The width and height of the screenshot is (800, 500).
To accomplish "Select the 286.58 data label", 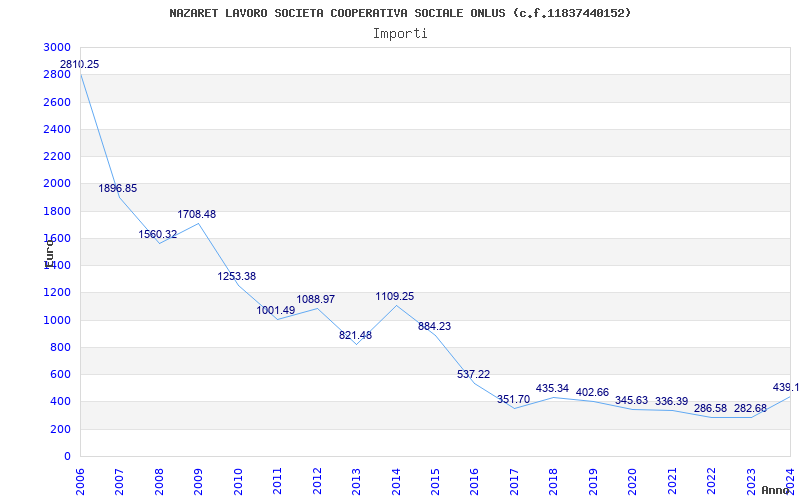I will pyautogui.click(x=711, y=408).
